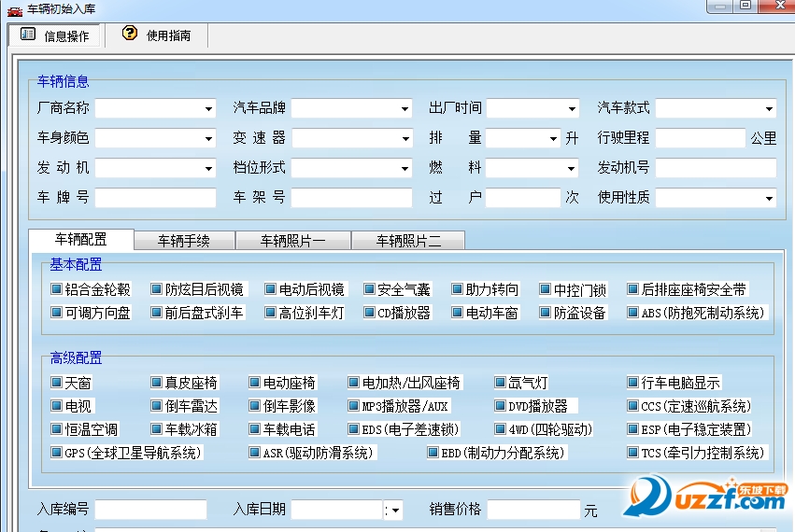This screenshot has width=795, height=532.
Task: Expand the 车身颜色 dropdown
Action: click(x=208, y=138)
